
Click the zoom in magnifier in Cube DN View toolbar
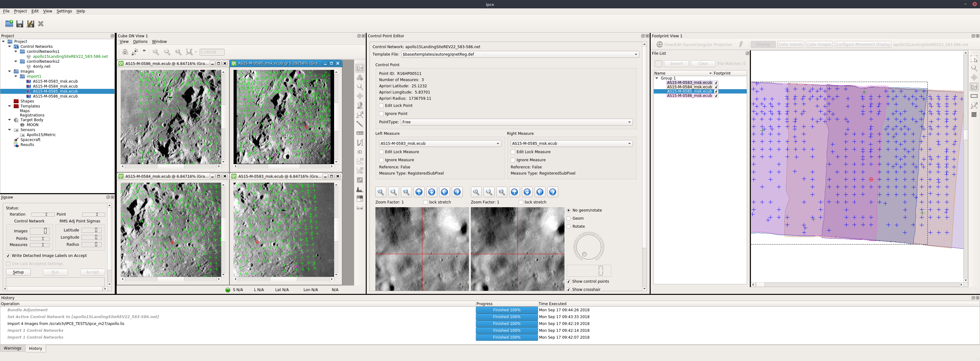tap(156, 52)
